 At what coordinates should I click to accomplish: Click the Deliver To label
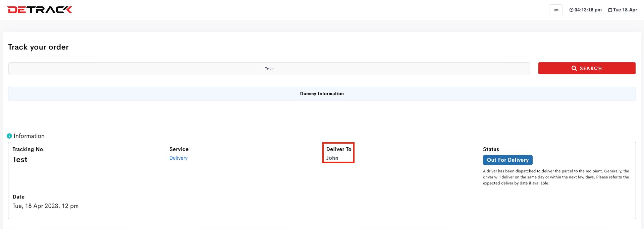[339, 149]
